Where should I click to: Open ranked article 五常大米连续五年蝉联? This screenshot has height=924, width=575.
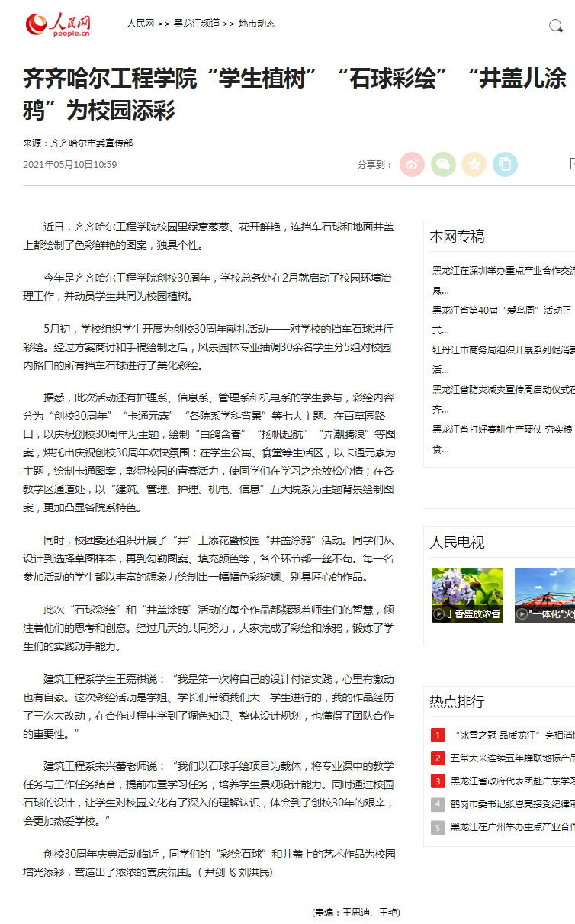(x=512, y=758)
